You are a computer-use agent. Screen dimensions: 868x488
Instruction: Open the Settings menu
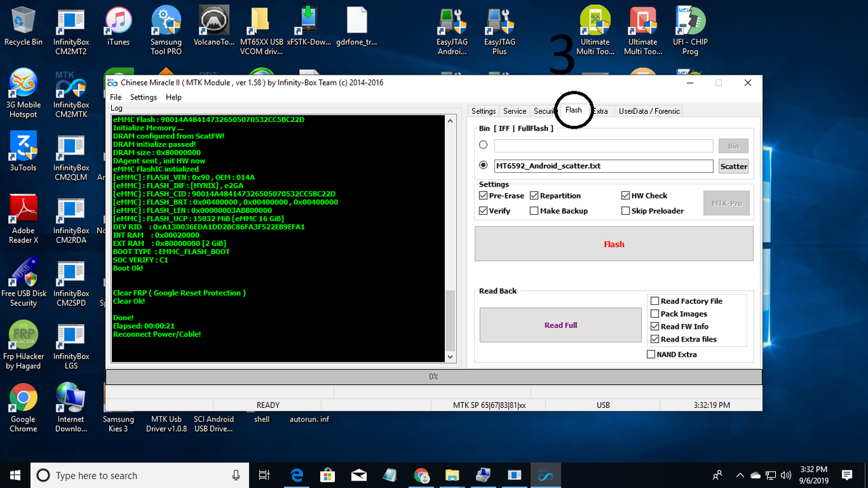[x=143, y=98]
